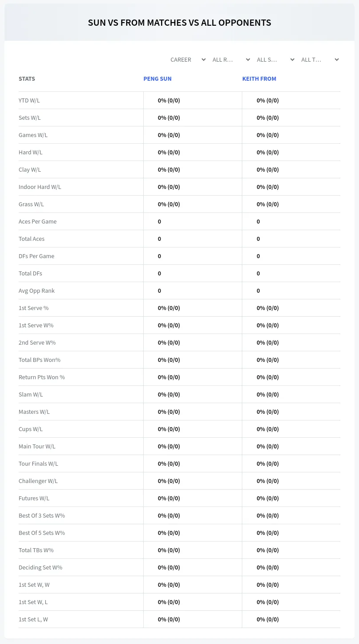This screenshot has width=359, height=644.
Task: Select the Aces Per Game row label
Action: 38,221
